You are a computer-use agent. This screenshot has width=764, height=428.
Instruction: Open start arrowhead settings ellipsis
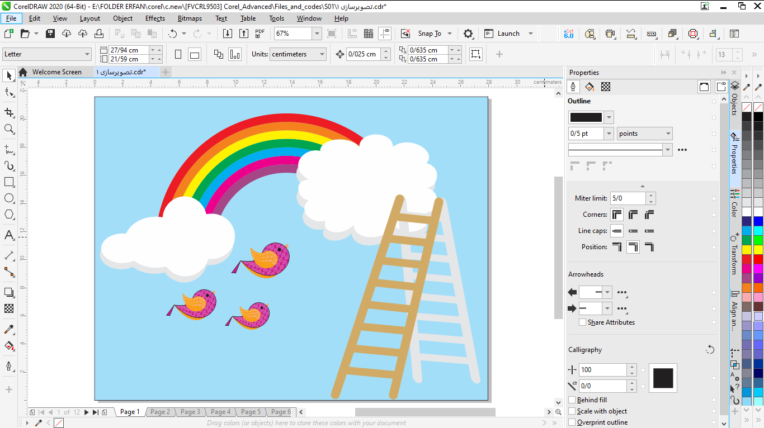(x=622, y=292)
